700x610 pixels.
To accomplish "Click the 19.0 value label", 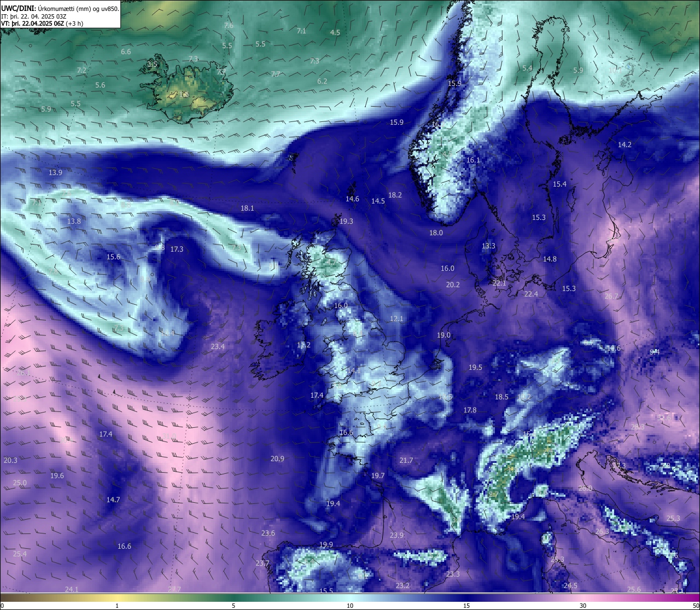I will click(x=444, y=335).
